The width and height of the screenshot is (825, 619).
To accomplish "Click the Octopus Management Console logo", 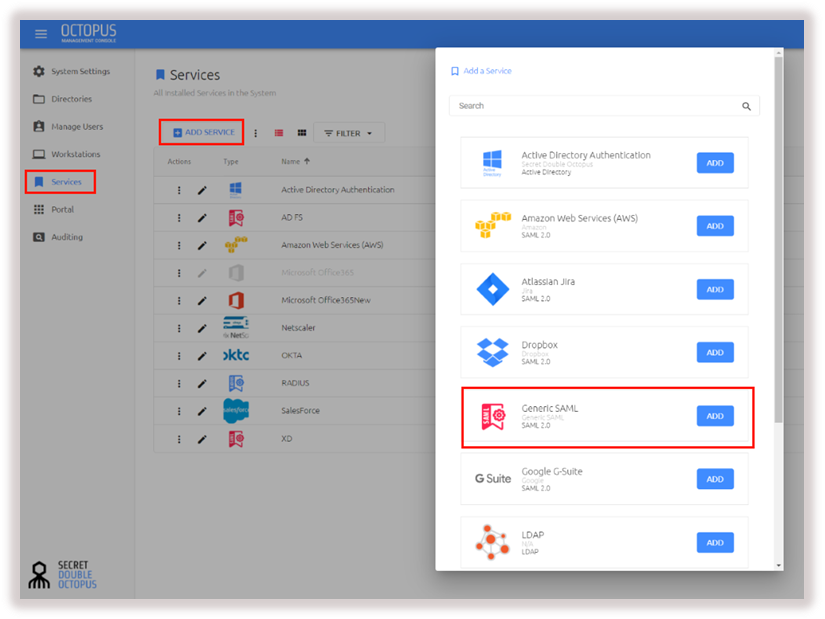I will click(88, 33).
